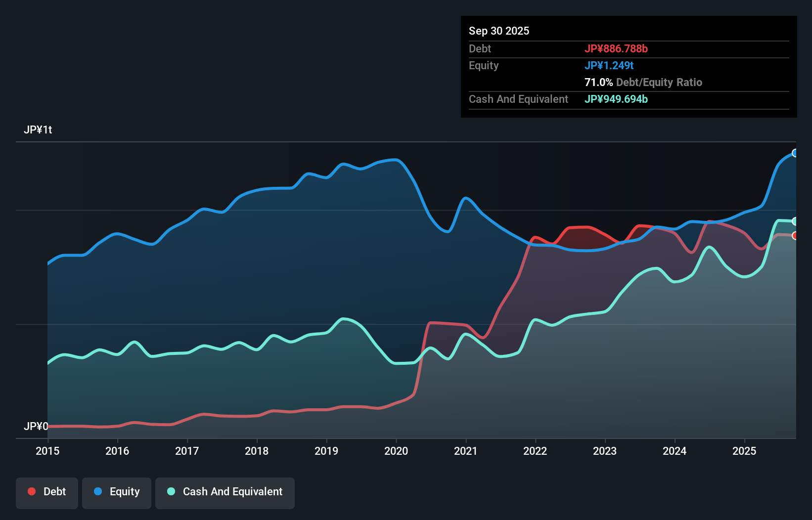Click the red Debt legend dot
Viewport: 812px width, 520px height.
(x=31, y=491)
